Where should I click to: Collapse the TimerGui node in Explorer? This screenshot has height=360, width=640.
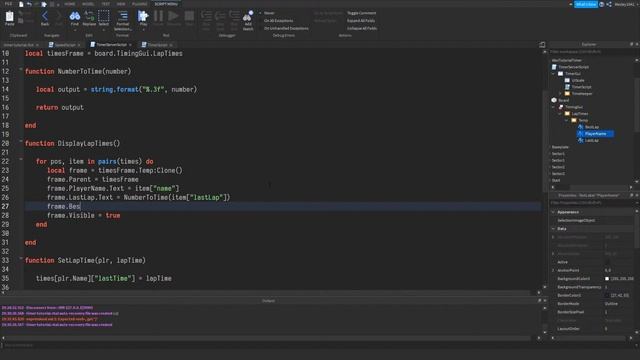554,73
